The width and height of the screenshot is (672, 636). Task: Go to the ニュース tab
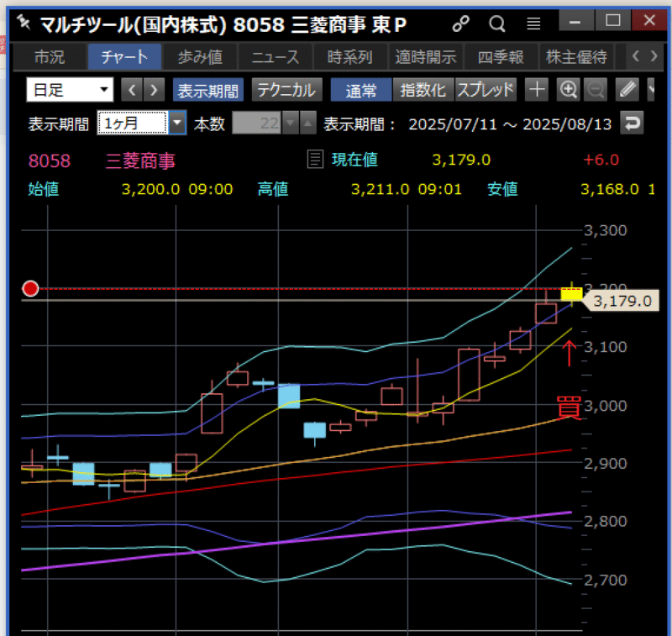point(276,56)
